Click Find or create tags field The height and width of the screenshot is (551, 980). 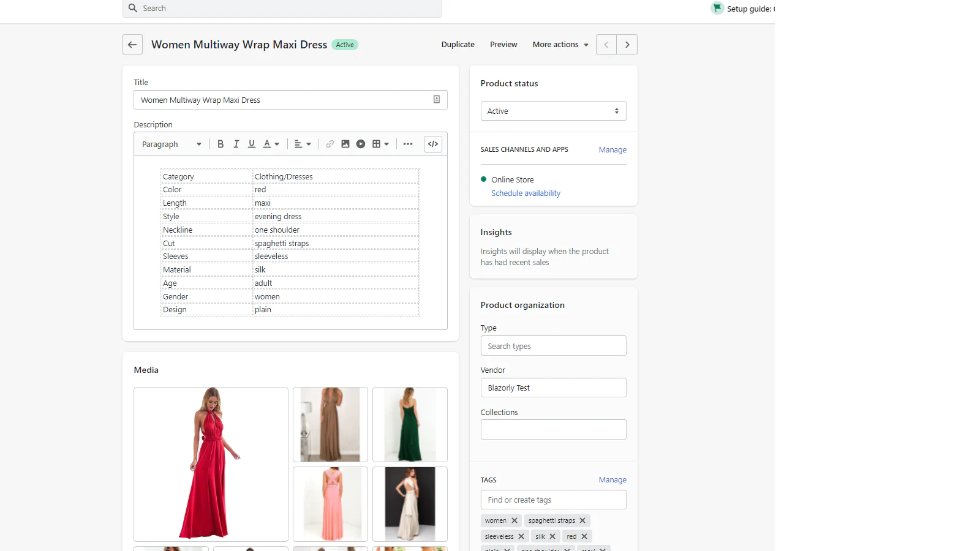[554, 500]
